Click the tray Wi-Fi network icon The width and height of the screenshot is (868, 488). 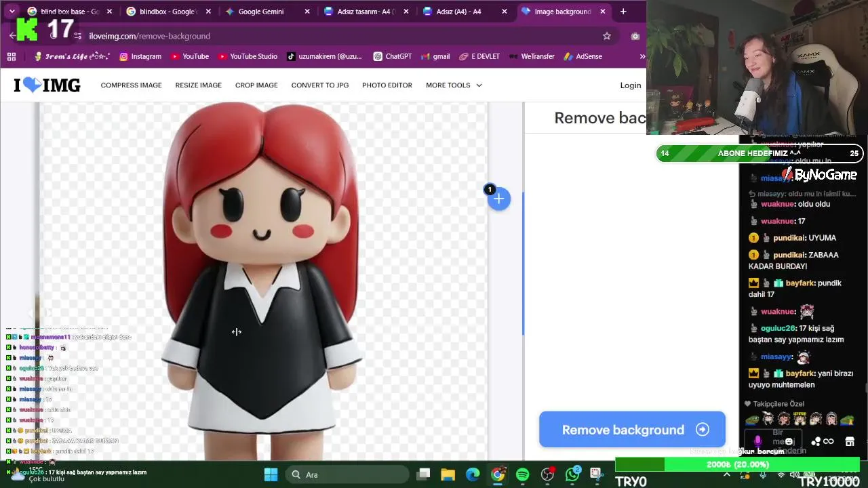[781, 474]
